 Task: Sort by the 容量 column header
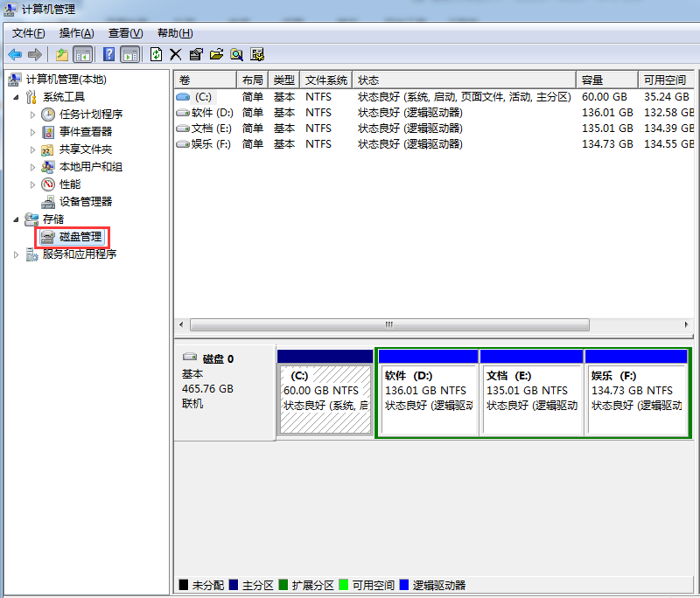(x=607, y=80)
